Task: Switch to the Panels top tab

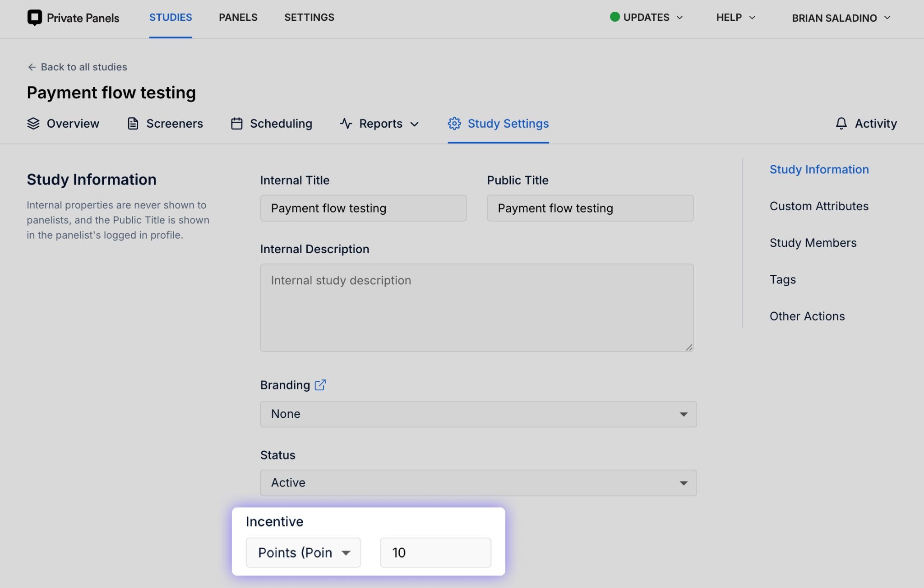Action: tap(238, 18)
